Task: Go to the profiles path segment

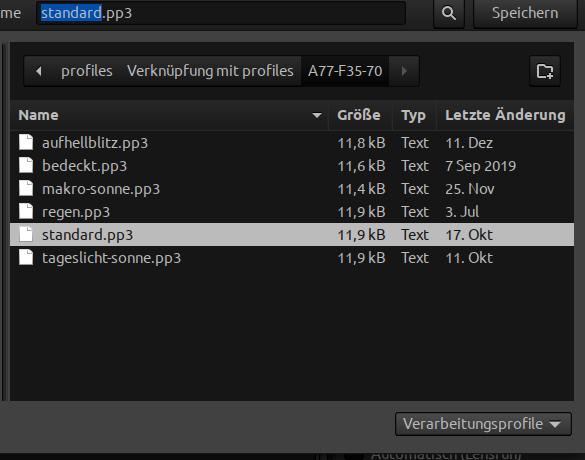Action: (x=87, y=71)
